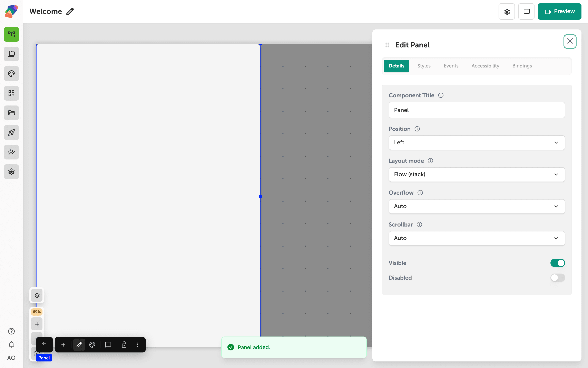Screen dimensions: 588x368
Task: Click the Preview button
Action: pyautogui.click(x=559, y=11)
